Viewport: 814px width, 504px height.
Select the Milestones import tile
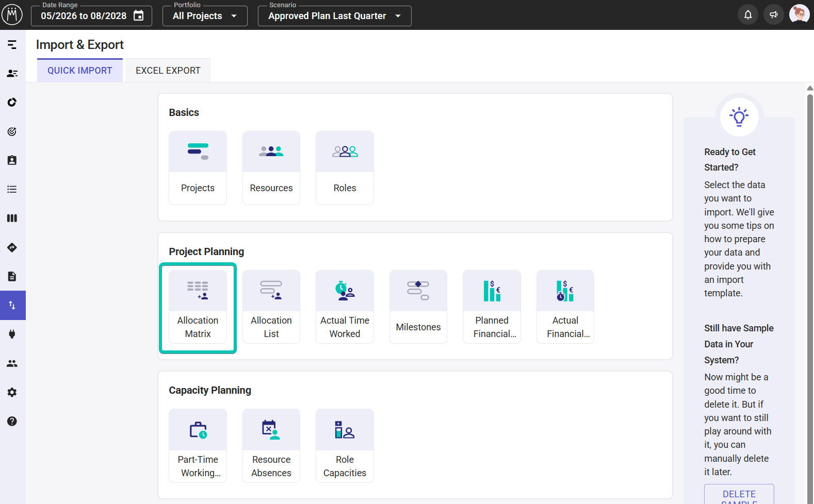tap(418, 307)
